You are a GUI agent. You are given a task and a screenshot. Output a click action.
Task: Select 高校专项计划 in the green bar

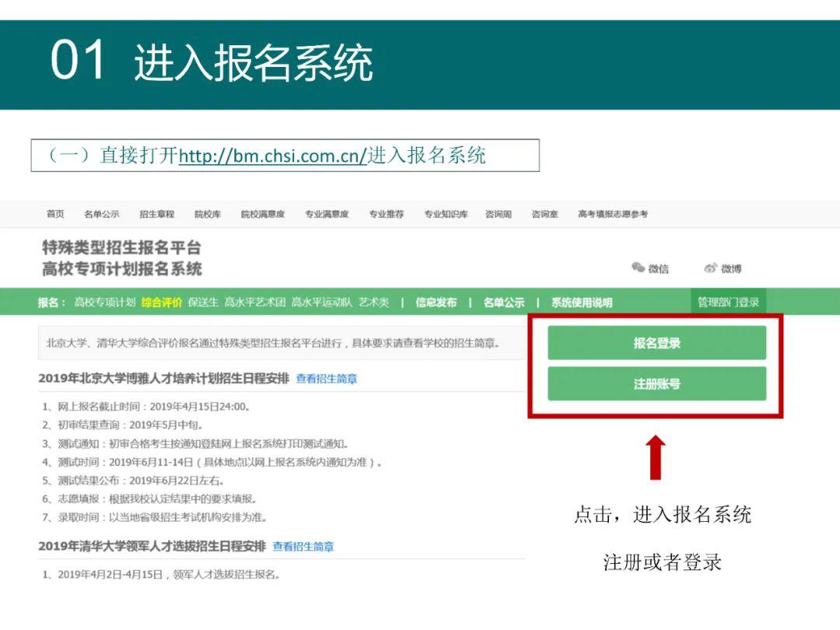[x=104, y=303]
